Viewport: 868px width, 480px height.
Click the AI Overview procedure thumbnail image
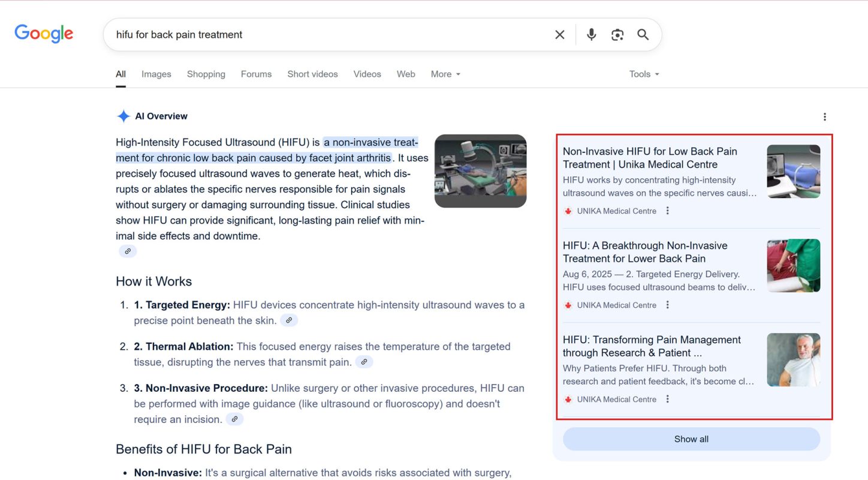(x=480, y=170)
